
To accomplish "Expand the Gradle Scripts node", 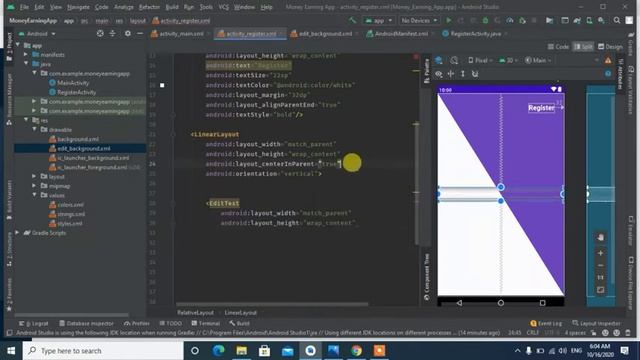I will click(x=17, y=233).
